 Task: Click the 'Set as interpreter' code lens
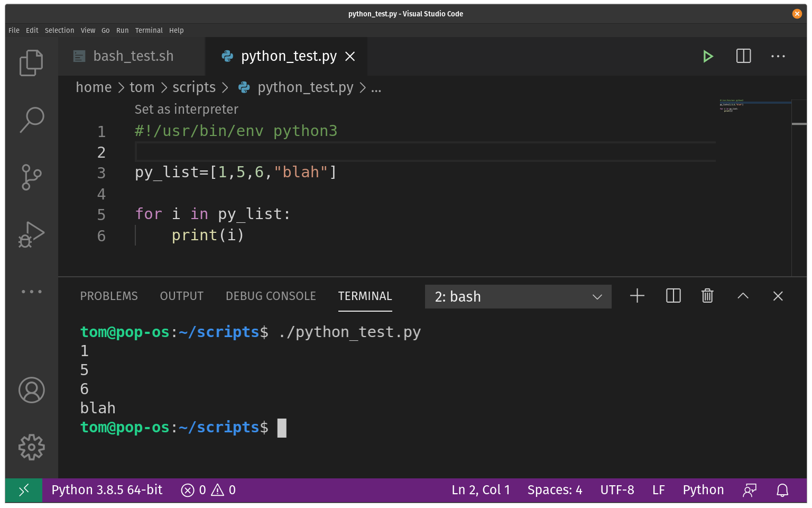tap(186, 110)
